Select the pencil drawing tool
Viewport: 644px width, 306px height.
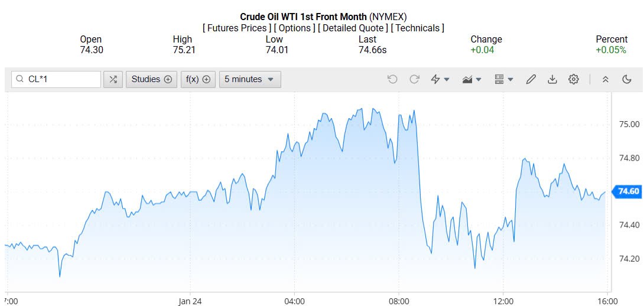531,79
